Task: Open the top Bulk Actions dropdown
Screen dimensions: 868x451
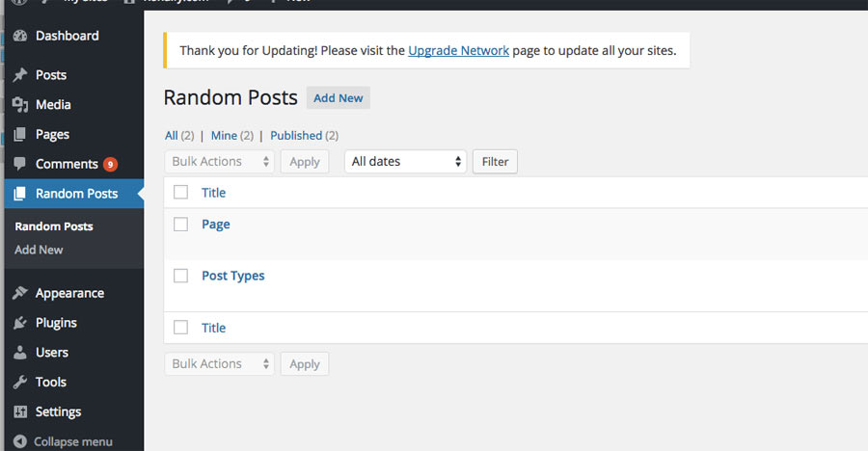Action: click(219, 162)
